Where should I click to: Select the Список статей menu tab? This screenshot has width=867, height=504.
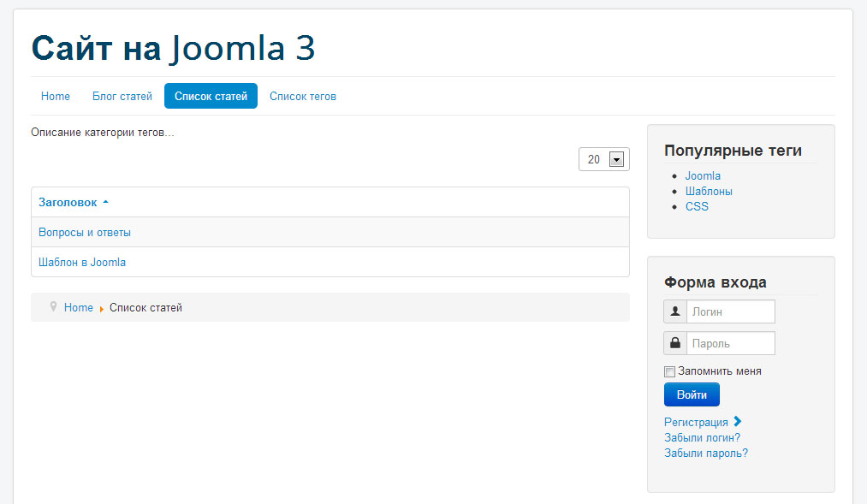[211, 96]
